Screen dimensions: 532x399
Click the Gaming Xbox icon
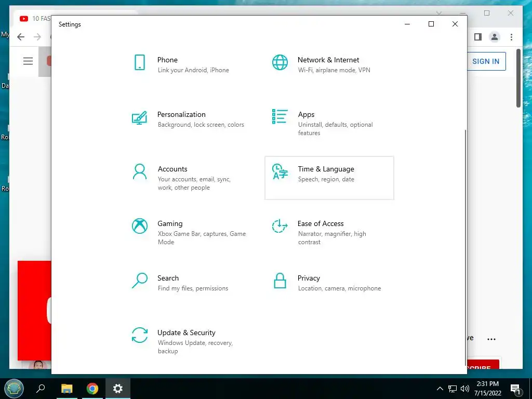click(x=139, y=226)
